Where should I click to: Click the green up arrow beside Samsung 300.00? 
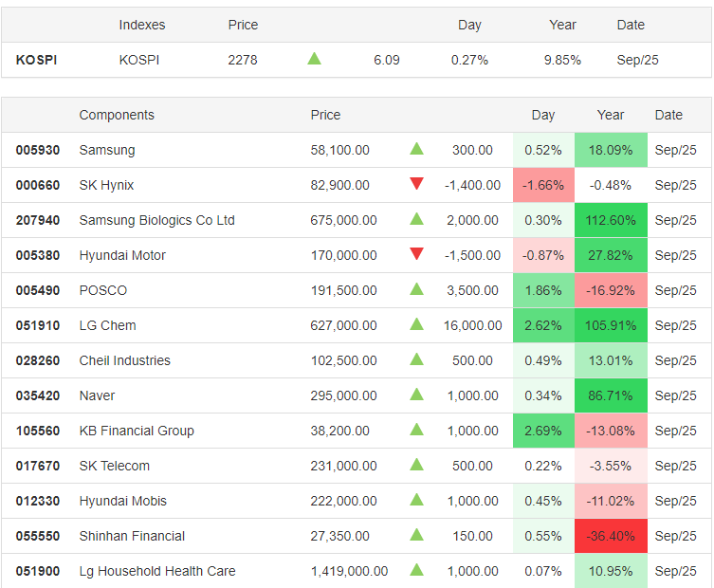[x=416, y=149]
